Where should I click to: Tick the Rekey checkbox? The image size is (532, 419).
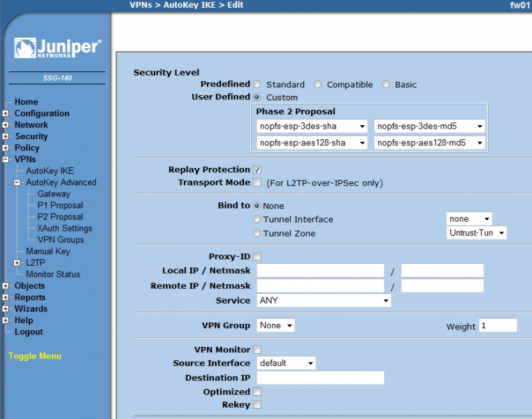(x=257, y=405)
